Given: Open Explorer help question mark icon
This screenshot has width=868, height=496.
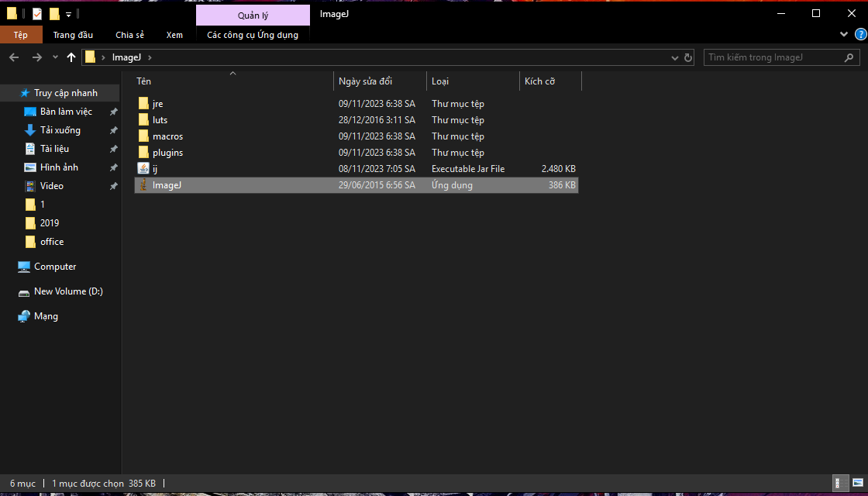Looking at the screenshot, I should (860, 34).
